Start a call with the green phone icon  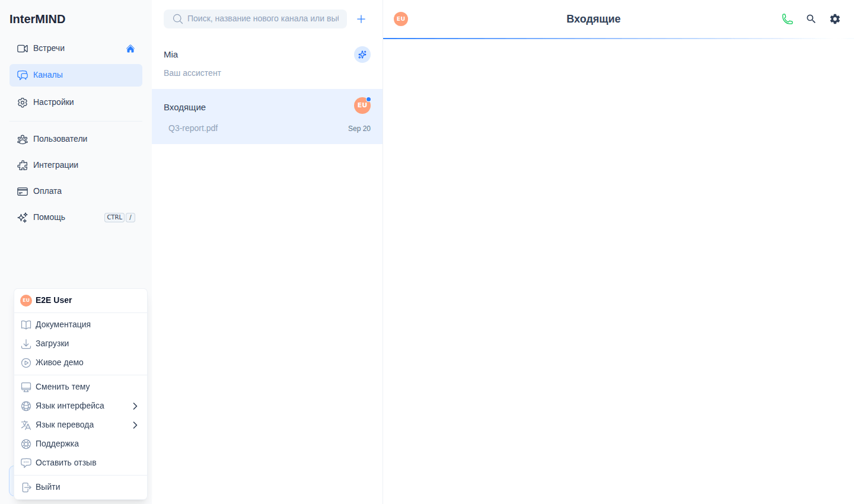[x=788, y=19]
